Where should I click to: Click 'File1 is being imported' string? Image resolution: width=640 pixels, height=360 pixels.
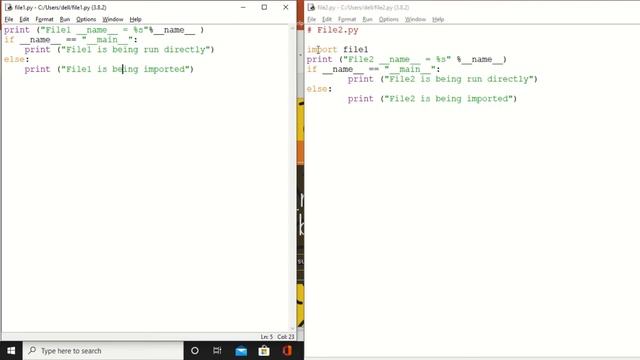tap(125, 69)
